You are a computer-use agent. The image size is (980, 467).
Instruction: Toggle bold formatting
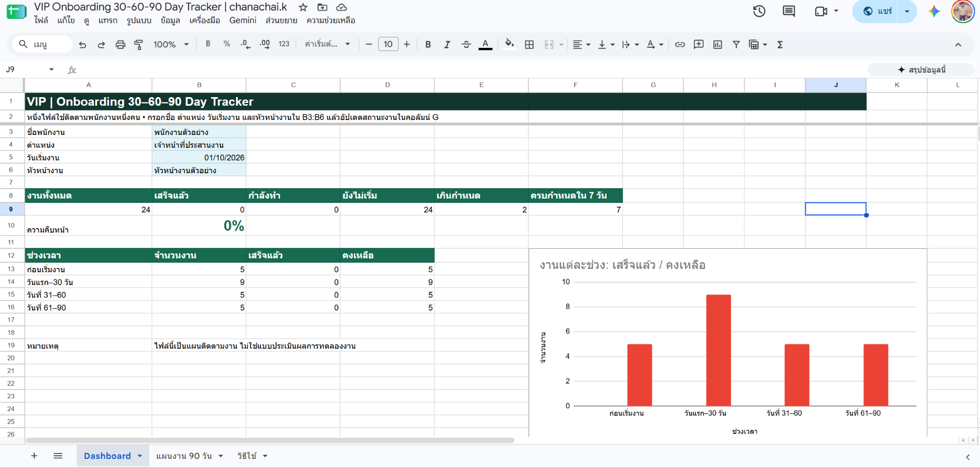point(428,44)
